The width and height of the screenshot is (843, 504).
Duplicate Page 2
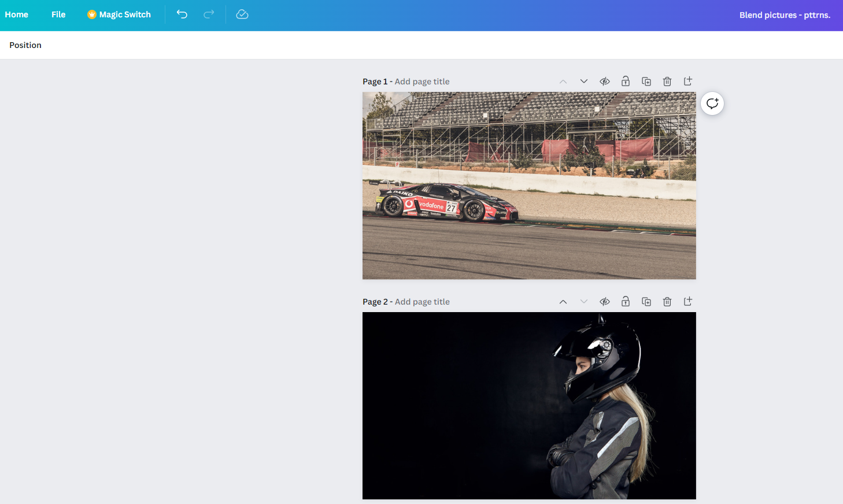(x=646, y=302)
